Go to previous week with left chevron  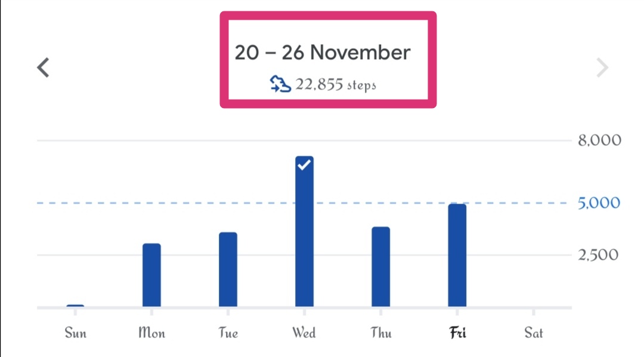pos(43,67)
